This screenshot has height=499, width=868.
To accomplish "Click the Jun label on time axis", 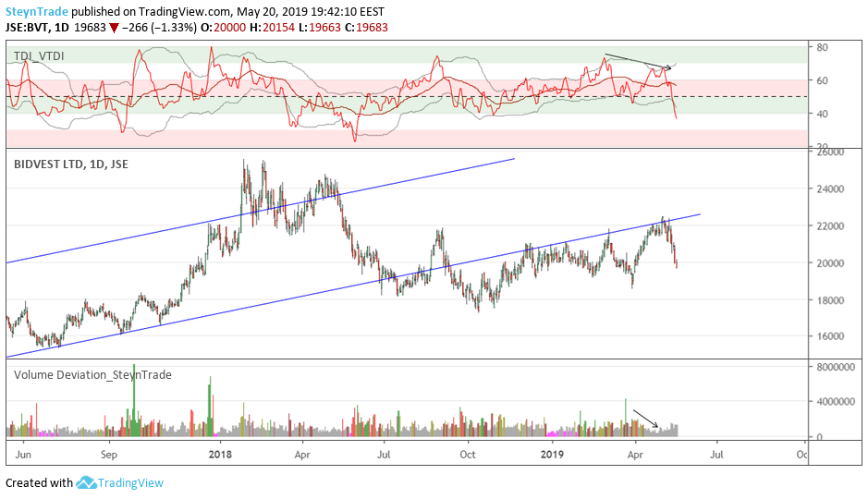I will click(23, 455).
